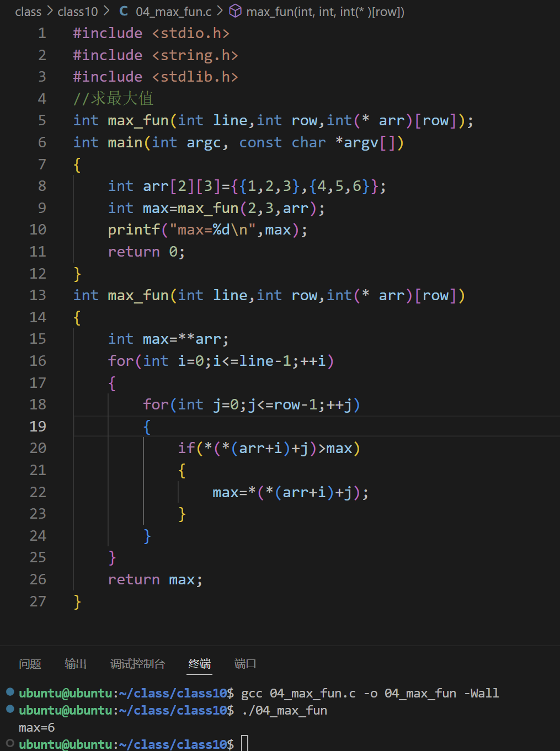Expand breadcrumb chevron after 'class'
Screen dimensions: 560x751
point(50,11)
